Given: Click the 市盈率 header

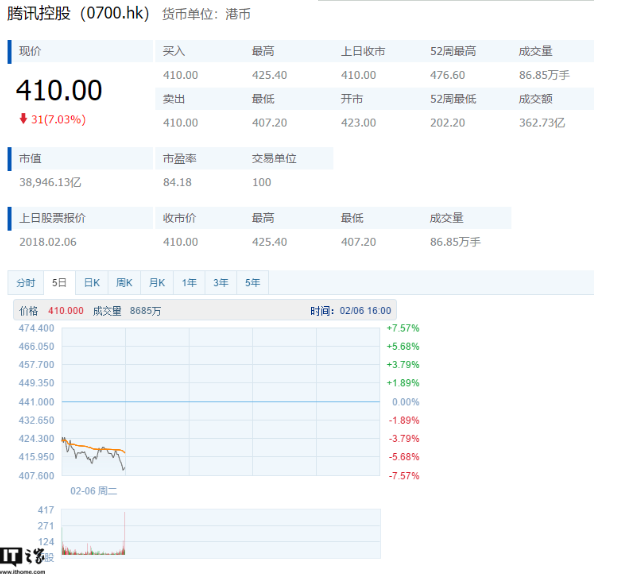Looking at the screenshot, I should [179, 159].
